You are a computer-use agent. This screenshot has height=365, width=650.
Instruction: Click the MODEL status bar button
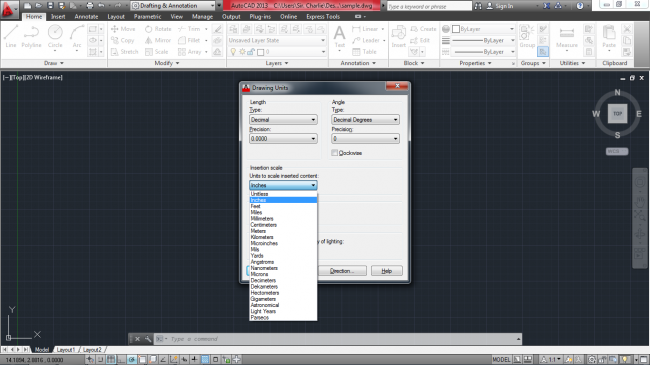pos(501,360)
